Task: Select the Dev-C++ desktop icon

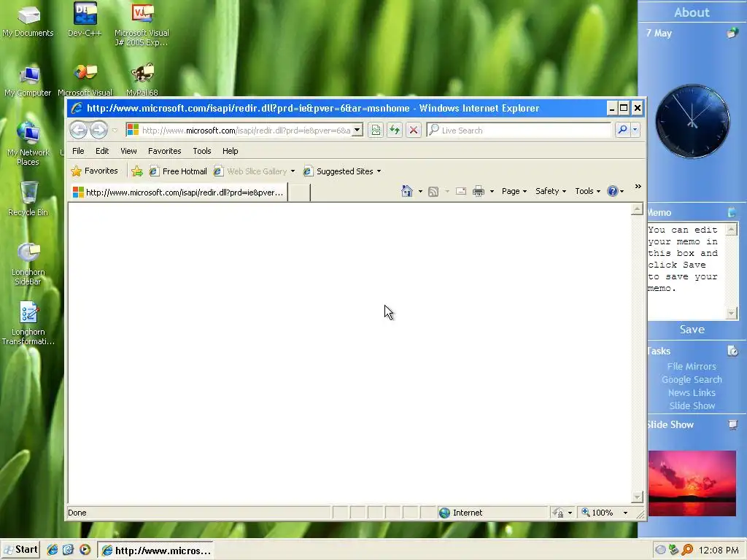Action: (x=85, y=20)
